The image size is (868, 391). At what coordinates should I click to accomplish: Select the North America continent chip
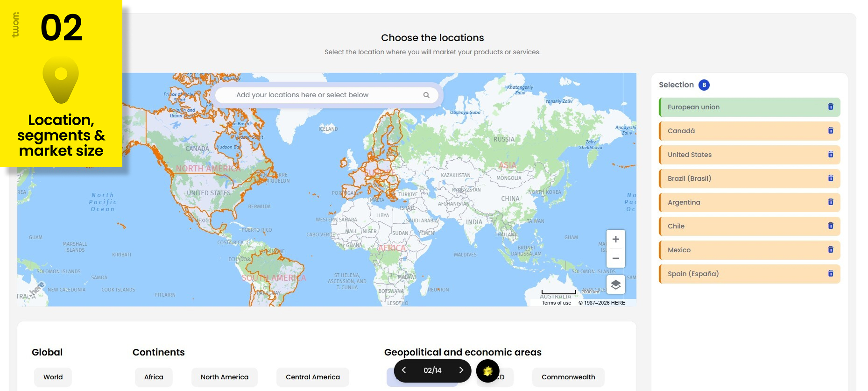224,377
